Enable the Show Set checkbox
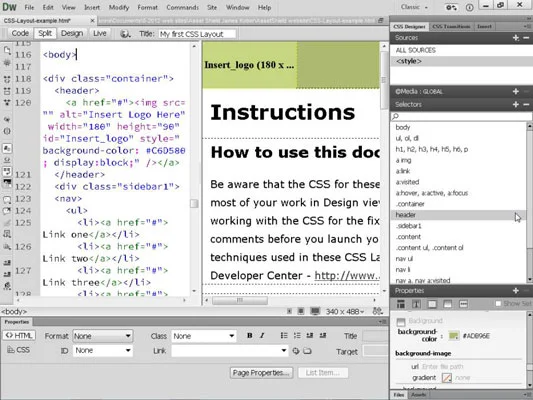 [x=498, y=303]
